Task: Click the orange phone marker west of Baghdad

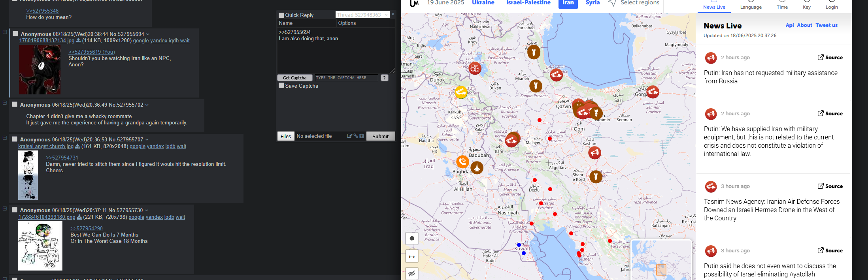Action: [462, 162]
